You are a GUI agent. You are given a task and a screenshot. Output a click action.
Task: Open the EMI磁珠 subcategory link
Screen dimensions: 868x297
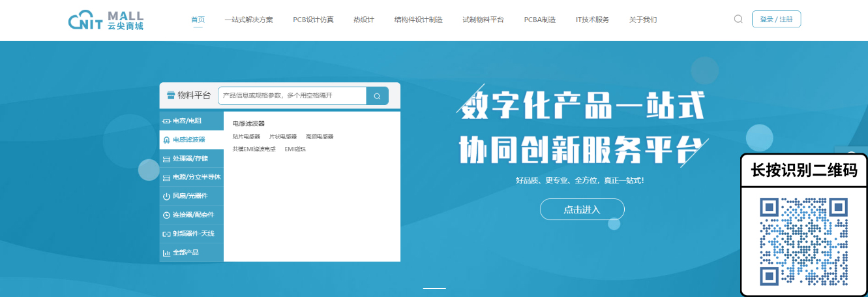click(x=295, y=149)
